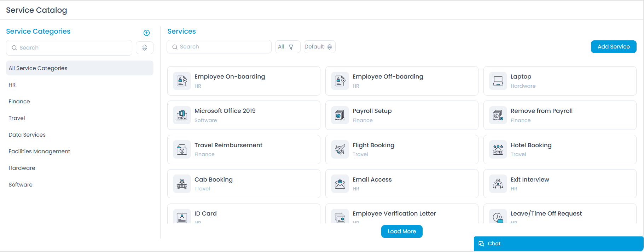Open the Default sort dropdown
644x252 pixels.
coord(319,47)
